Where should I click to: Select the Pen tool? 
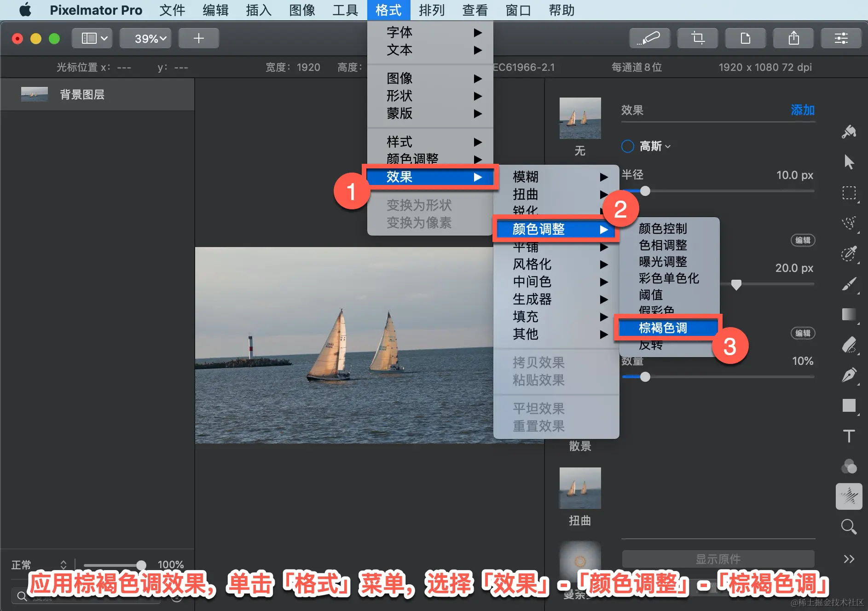tap(849, 375)
